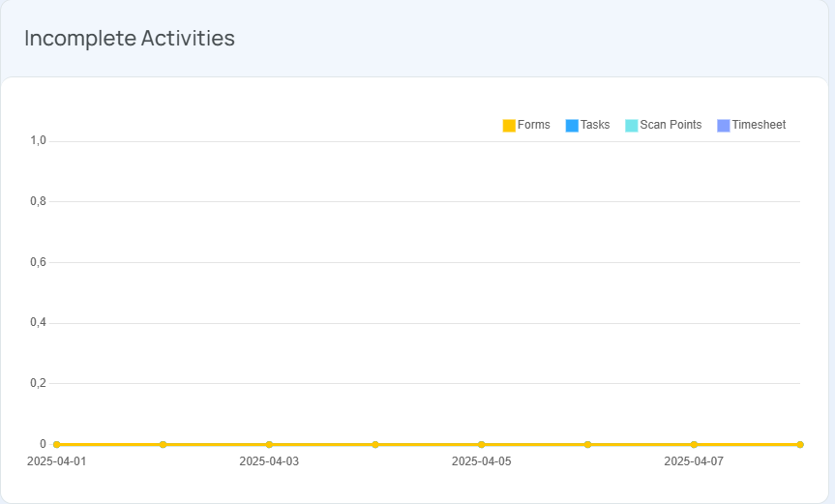
Task: Select the data point between 2025-04-03 and 2025-04-05
Action: (375, 444)
